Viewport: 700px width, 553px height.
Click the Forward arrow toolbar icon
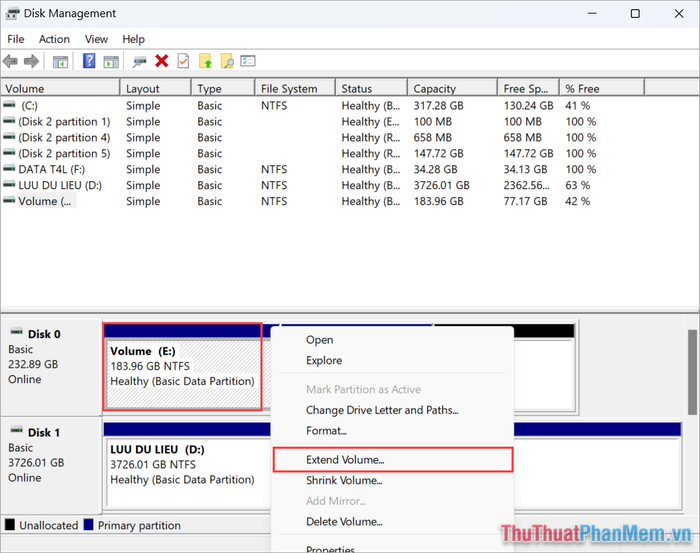coord(31,61)
